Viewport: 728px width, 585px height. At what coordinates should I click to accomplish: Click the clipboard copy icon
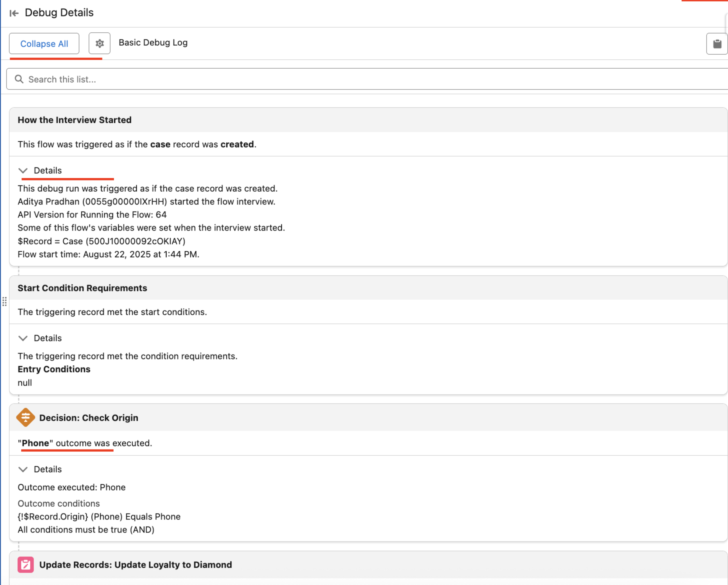[x=717, y=44]
